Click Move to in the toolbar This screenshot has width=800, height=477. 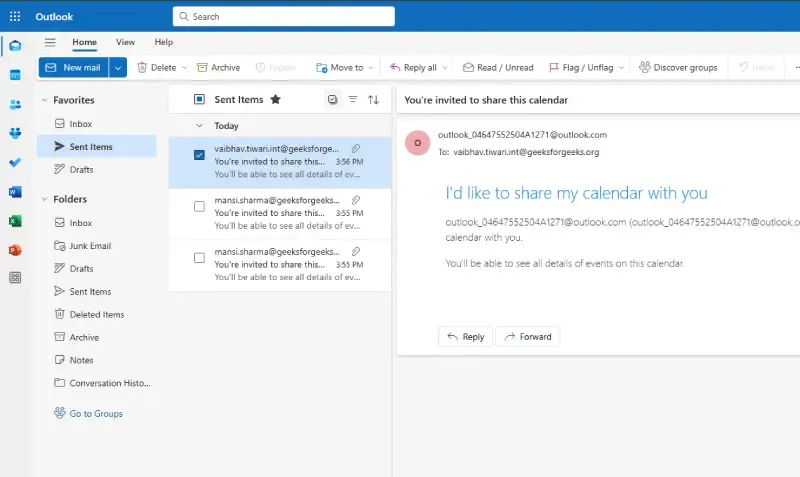click(x=340, y=67)
